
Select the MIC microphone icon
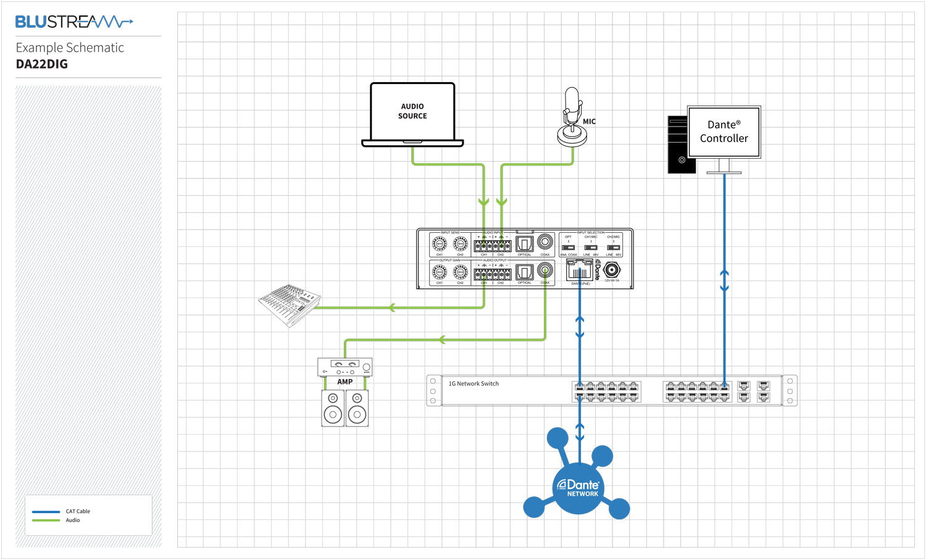click(x=572, y=117)
